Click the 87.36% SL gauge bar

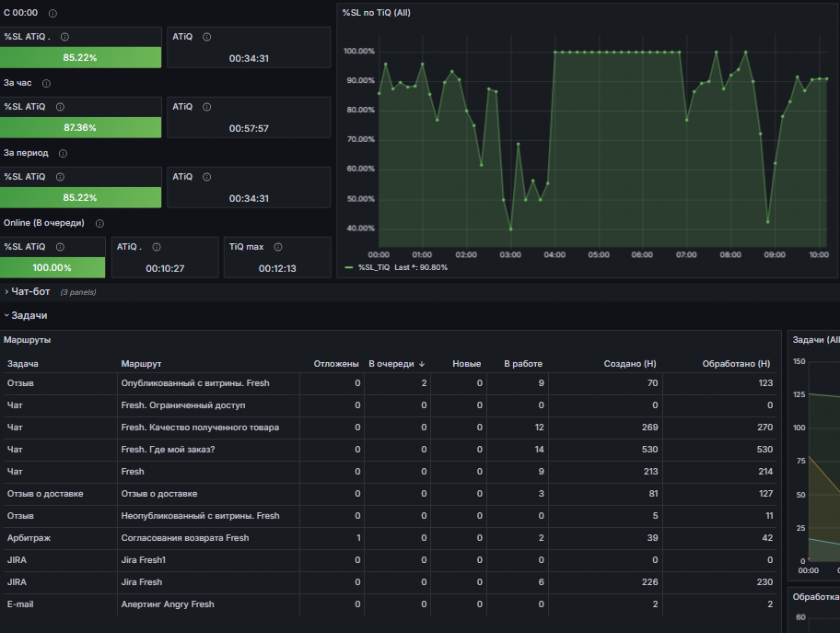(x=80, y=127)
